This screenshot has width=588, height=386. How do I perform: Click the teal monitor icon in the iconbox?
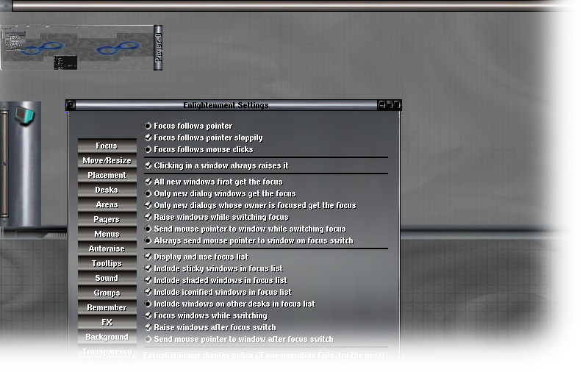coord(25,115)
